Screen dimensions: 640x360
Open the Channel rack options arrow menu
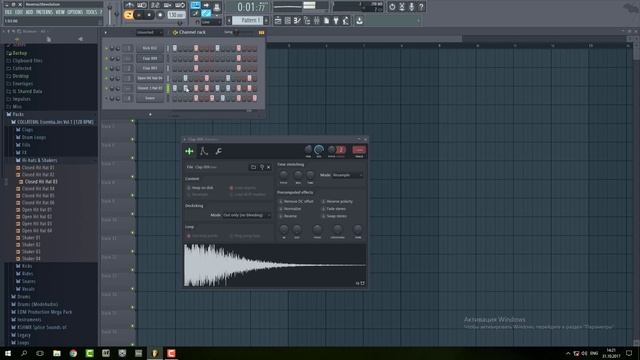tap(106, 32)
